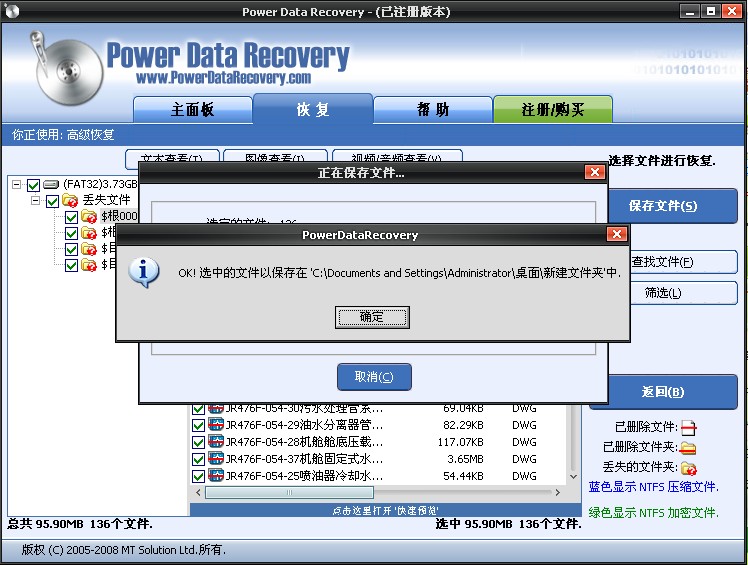Click the blue info icon in message dialog

(x=143, y=272)
